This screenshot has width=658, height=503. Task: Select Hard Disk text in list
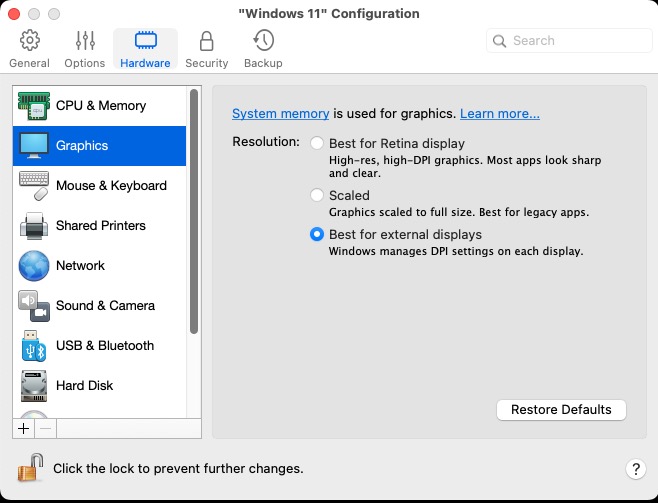pos(84,386)
